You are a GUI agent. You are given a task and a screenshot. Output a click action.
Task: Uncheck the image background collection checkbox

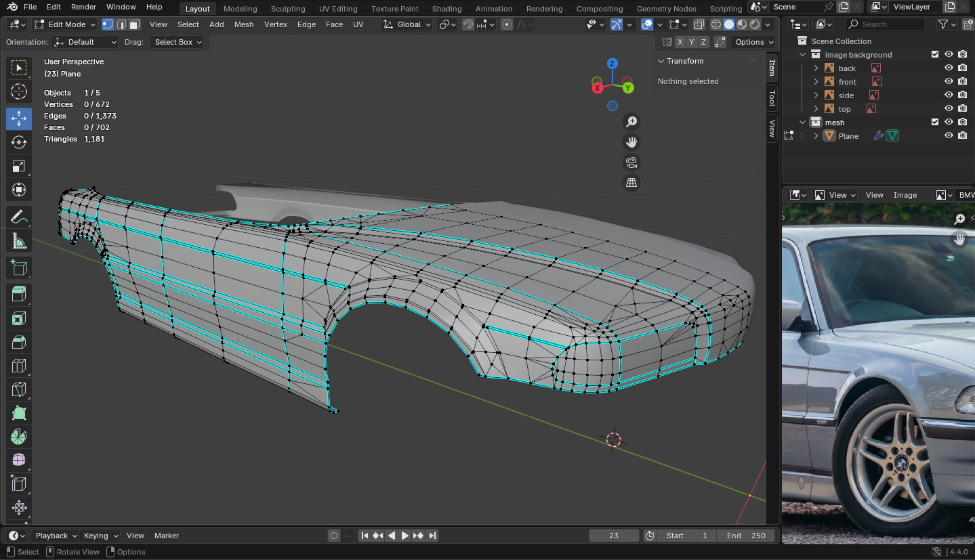pos(935,55)
